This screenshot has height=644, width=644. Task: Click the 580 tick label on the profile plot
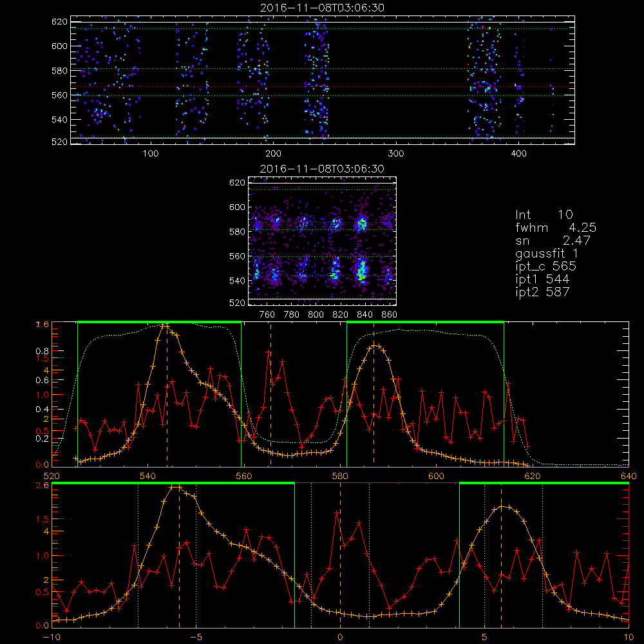coord(340,476)
